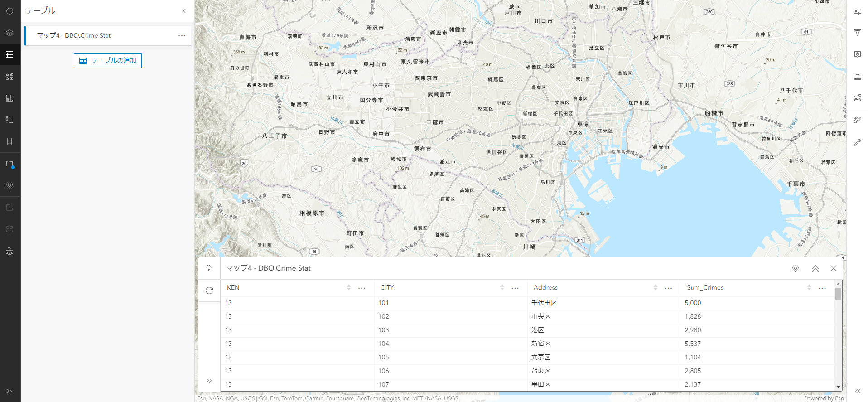
Task: Open the Sketch pencil icon
Action: 858,120
